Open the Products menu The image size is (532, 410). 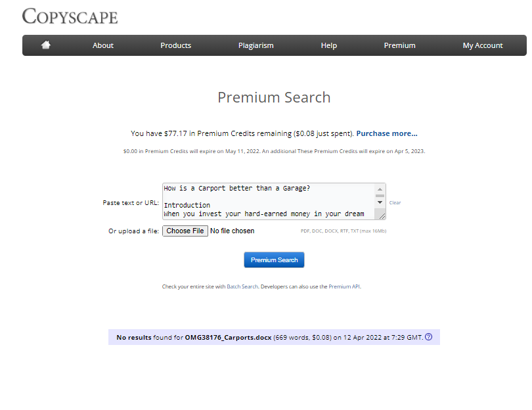click(x=176, y=45)
